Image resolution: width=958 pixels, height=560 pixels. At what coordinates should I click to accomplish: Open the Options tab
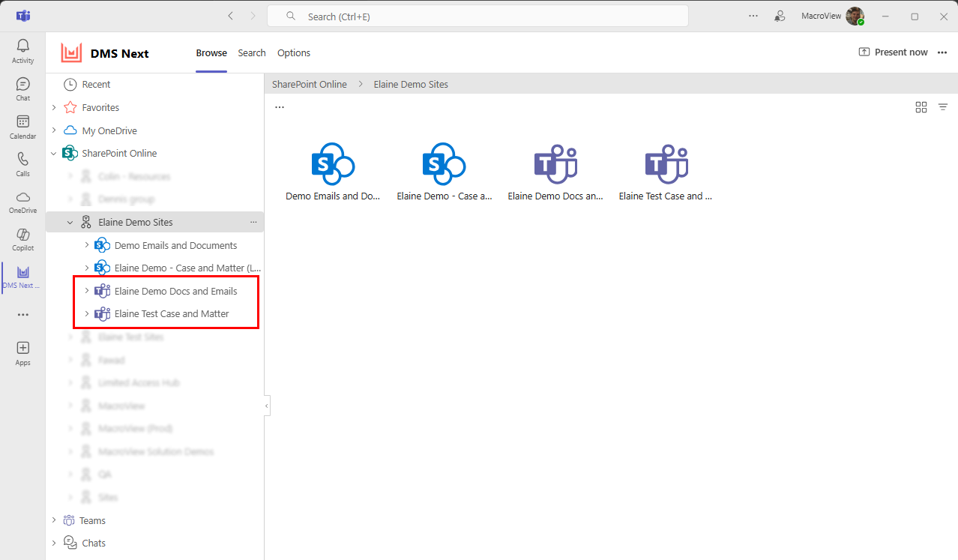(x=294, y=53)
